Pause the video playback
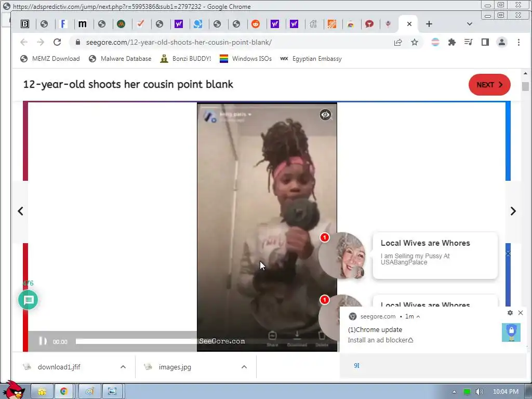The image size is (532, 399). point(43,341)
